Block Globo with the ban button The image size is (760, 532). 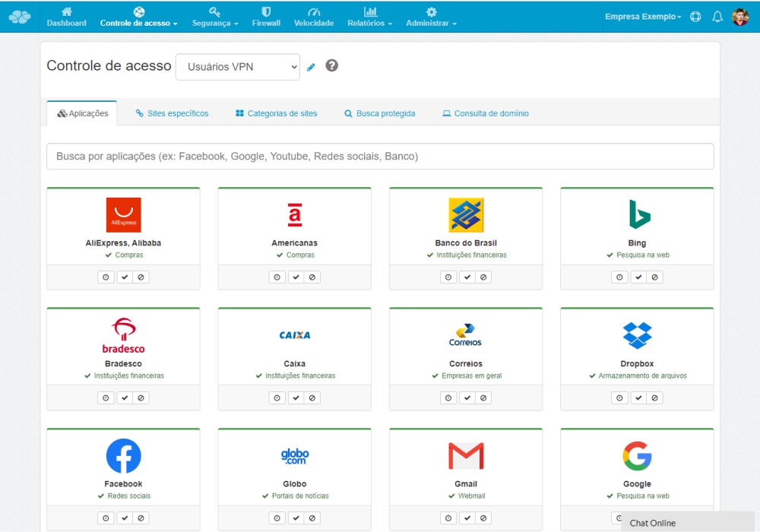click(312, 518)
